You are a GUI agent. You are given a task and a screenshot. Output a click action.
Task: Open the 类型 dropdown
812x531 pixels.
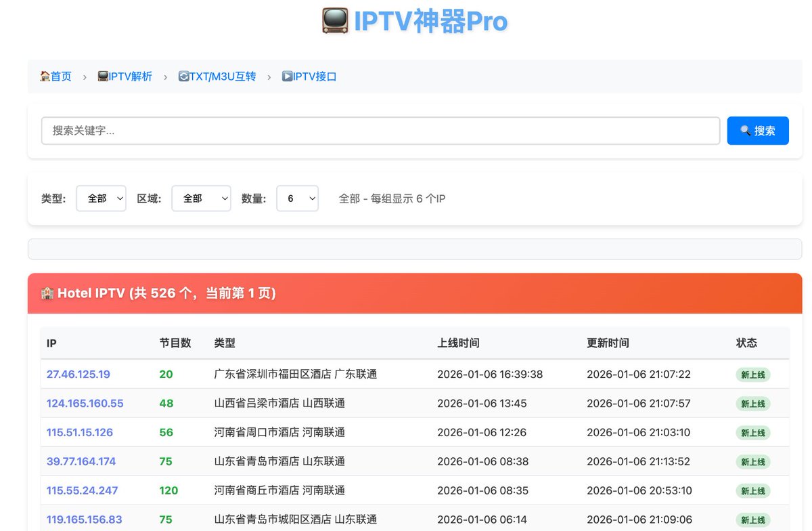(101, 198)
